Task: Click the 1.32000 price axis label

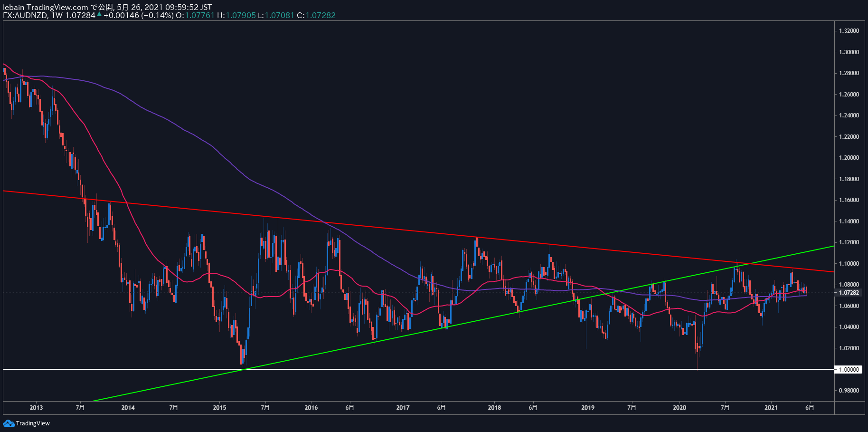Action: tap(849, 31)
